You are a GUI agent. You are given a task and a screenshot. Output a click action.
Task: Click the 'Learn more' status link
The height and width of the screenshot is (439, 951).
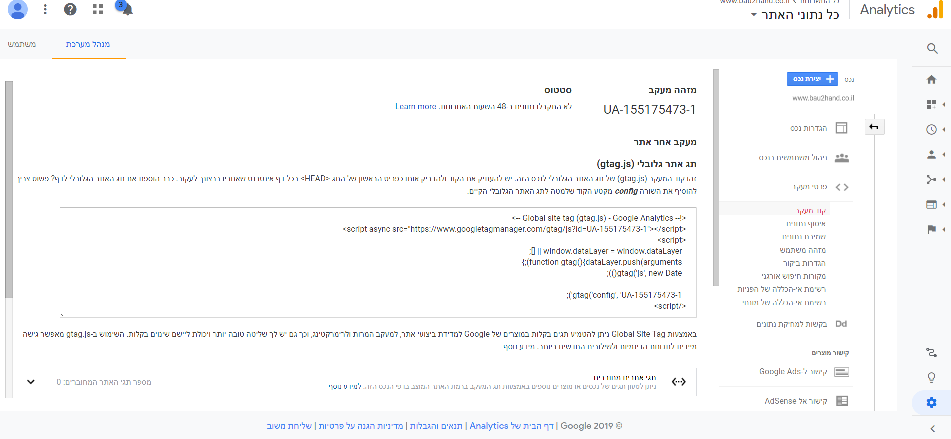(417, 106)
